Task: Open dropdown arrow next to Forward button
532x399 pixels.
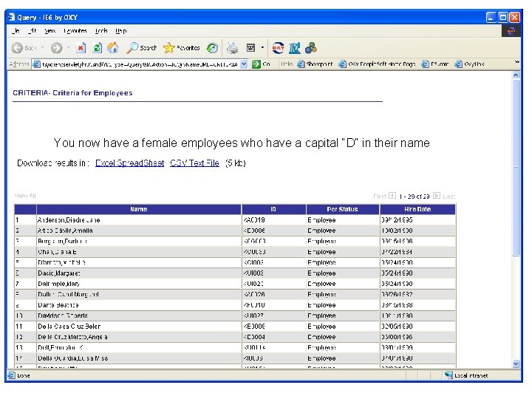Action: point(68,48)
